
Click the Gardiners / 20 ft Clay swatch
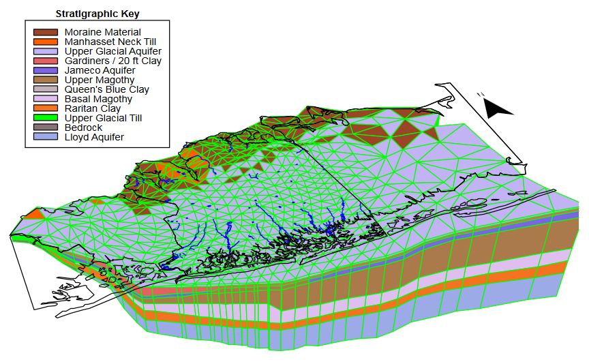[46, 61]
